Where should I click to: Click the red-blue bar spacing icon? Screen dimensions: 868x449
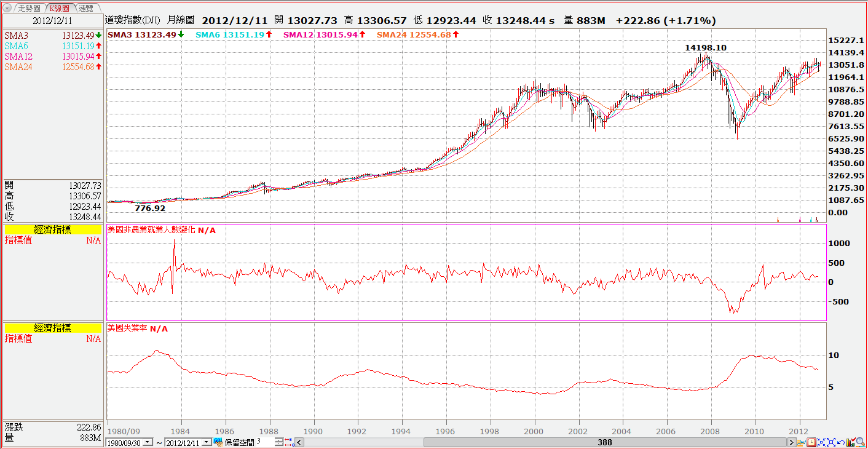290,442
